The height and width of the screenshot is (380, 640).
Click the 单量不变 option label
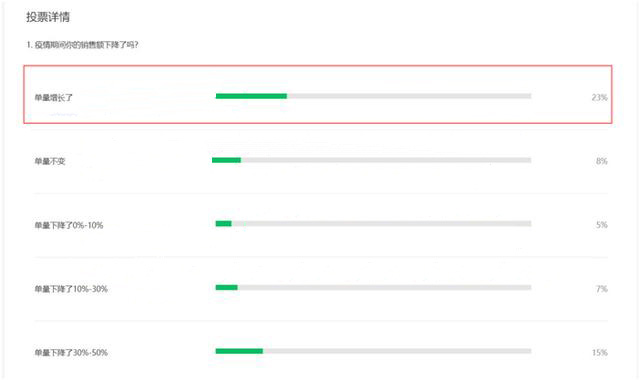50,161
